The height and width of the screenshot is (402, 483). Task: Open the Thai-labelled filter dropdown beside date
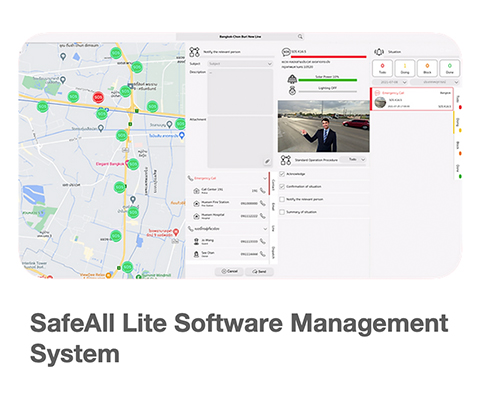(435, 82)
